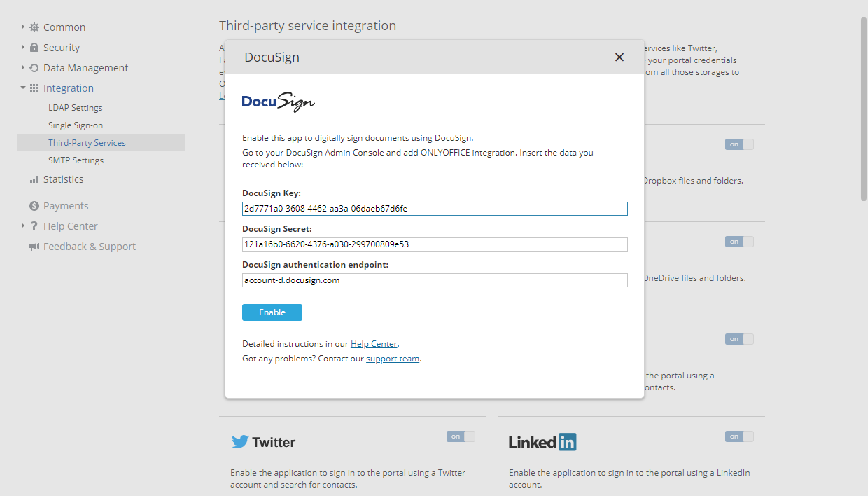Toggle the Twitter on switch
The image size is (868, 496).
tap(461, 436)
